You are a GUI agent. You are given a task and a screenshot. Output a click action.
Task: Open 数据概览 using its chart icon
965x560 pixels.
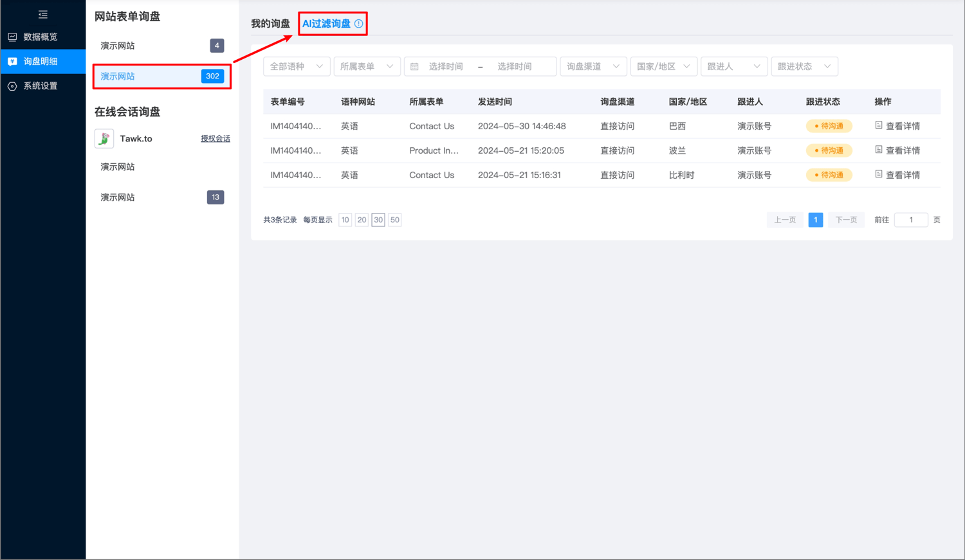click(12, 37)
